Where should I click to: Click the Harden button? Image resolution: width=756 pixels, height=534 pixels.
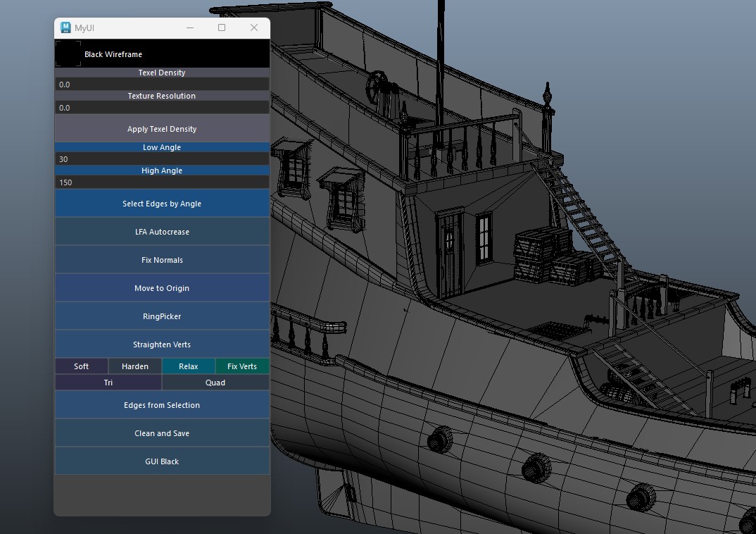pyautogui.click(x=135, y=366)
